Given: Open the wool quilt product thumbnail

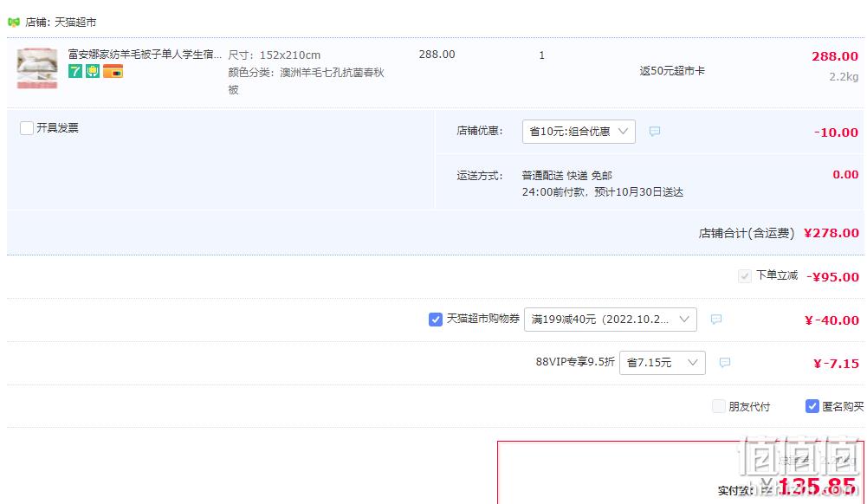Looking at the screenshot, I should click(x=37, y=68).
